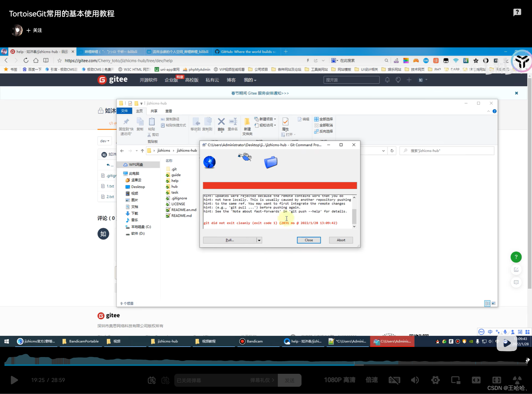Open dev branch dropdown on Gitee page

(x=105, y=141)
